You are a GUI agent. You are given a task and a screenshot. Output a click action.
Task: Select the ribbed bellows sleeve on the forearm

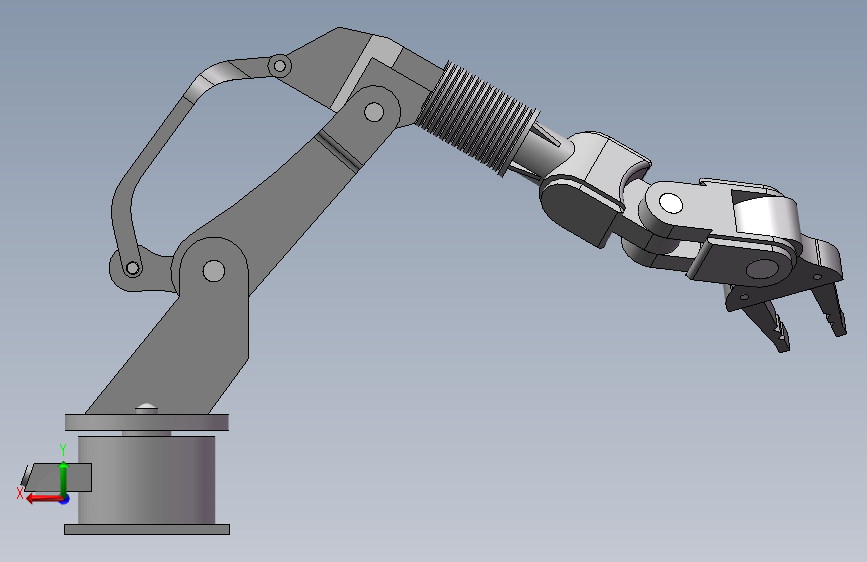[476, 118]
